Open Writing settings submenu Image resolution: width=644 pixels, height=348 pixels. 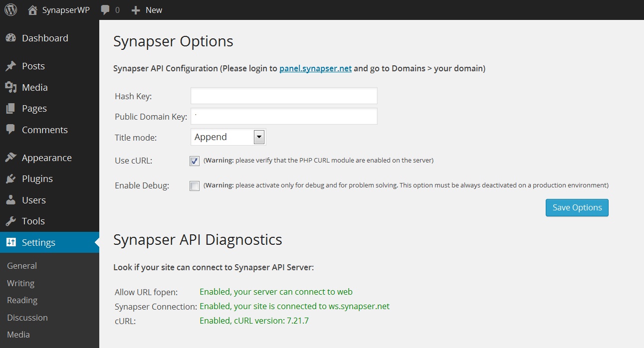point(20,283)
